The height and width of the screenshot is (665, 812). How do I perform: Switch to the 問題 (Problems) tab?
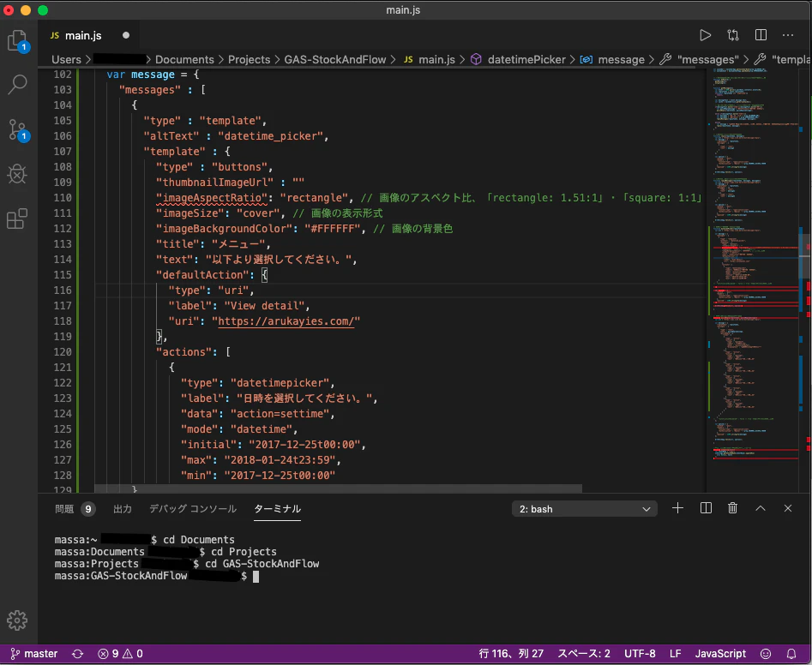point(74,509)
